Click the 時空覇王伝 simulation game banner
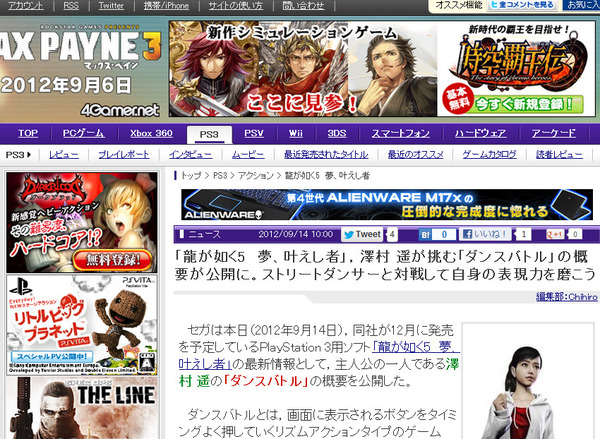The width and height of the screenshot is (600, 439). 382,69
